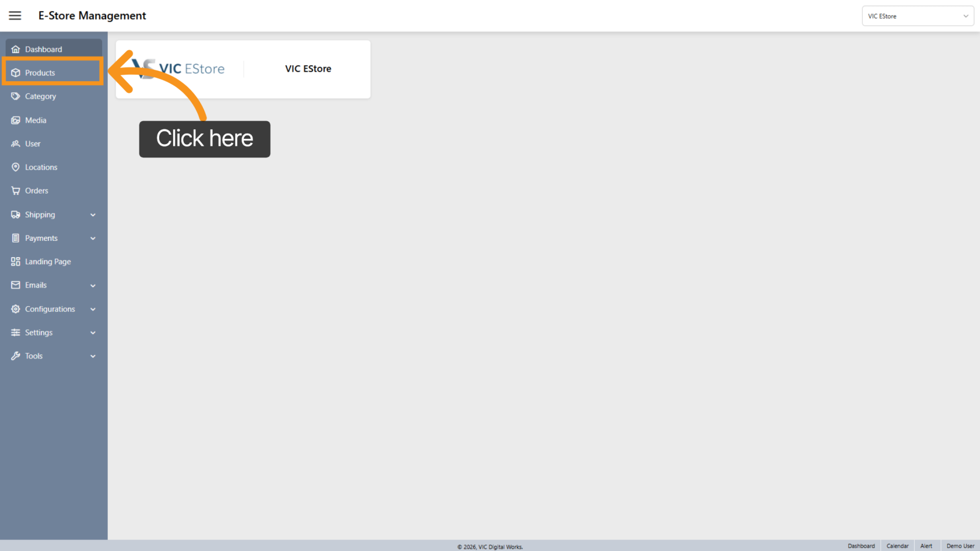Click the User people icon
This screenshot has height=551, width=980.
(16, 143)
